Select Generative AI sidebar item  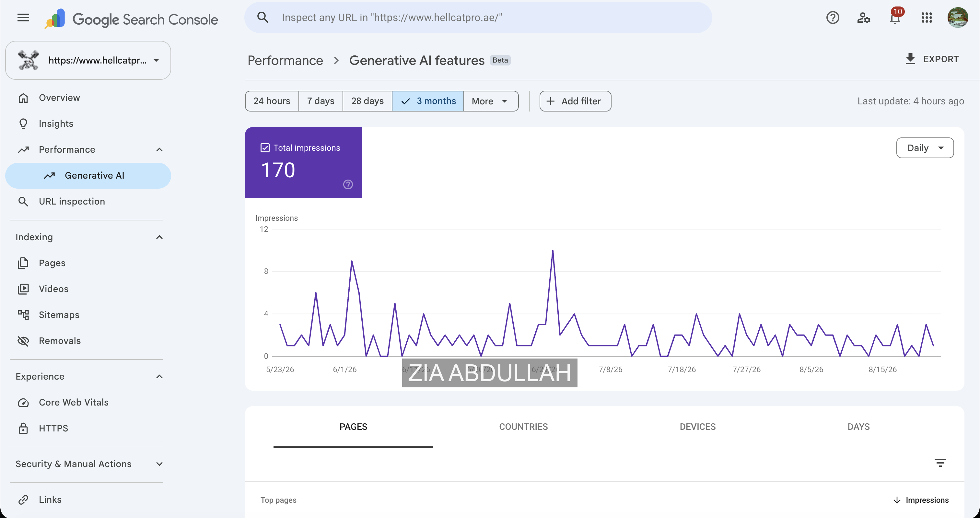click(88, 175)
